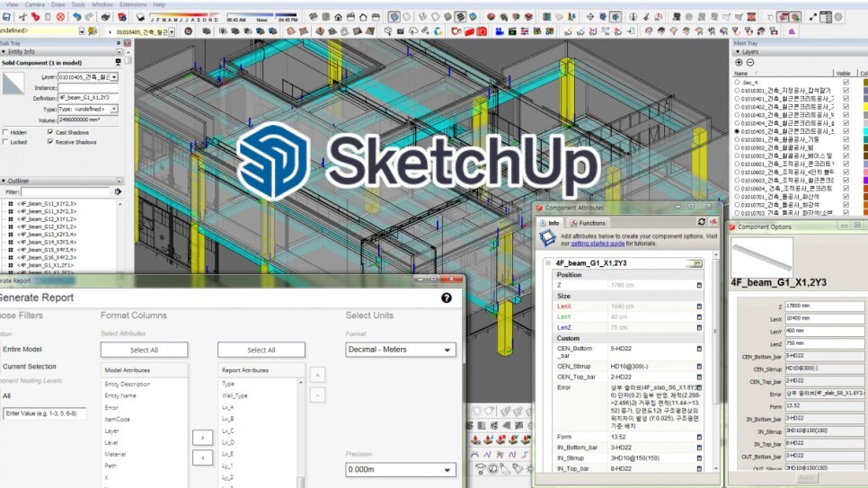Set layer 01010501 as active radio
The height and width of the screenshot is (488, 868).
tap(737, 139)
